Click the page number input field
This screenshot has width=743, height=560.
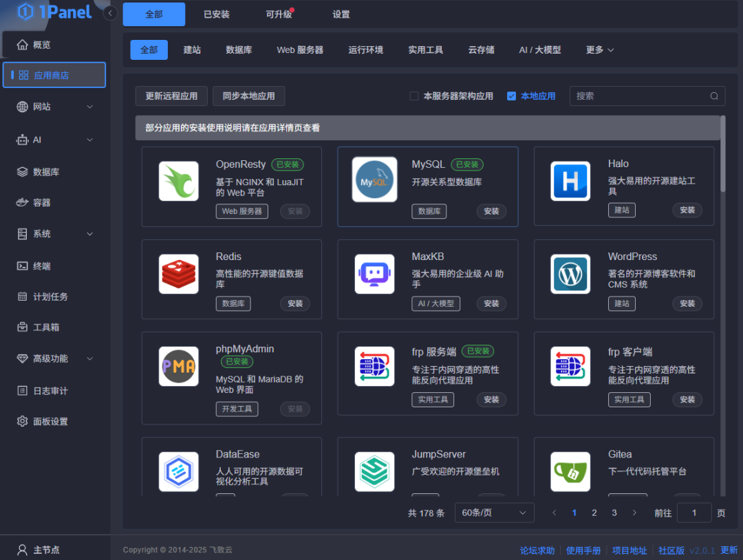point(694,512)
